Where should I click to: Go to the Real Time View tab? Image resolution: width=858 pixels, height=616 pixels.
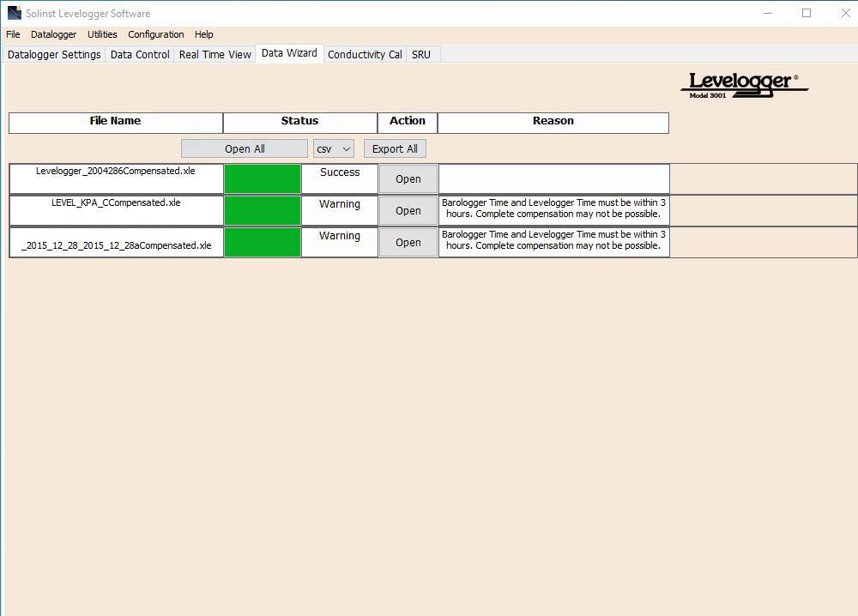click(214, 54)
